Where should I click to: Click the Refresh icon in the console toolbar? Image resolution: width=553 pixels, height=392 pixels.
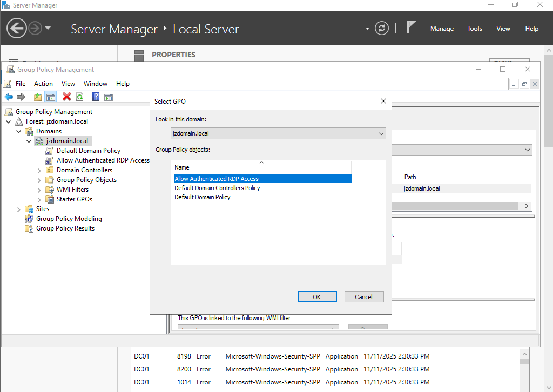pos(79,97)
